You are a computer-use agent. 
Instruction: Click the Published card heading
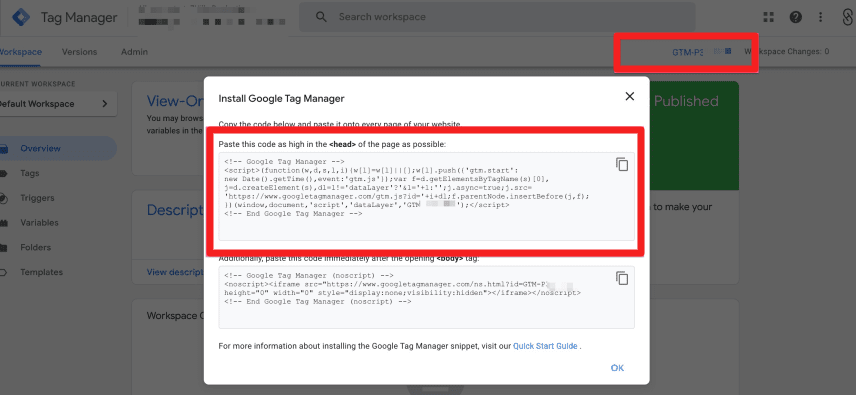pyautogui.click(x=686, y=101)
